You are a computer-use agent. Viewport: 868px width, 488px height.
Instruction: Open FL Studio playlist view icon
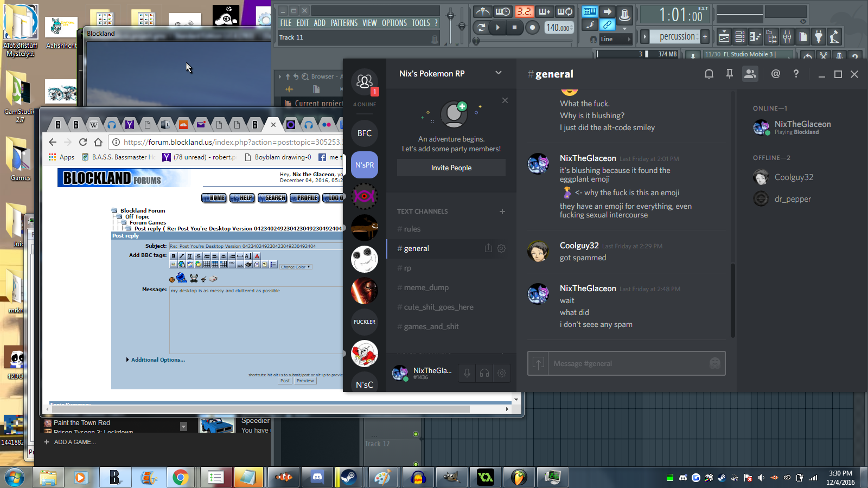point(724,37)
